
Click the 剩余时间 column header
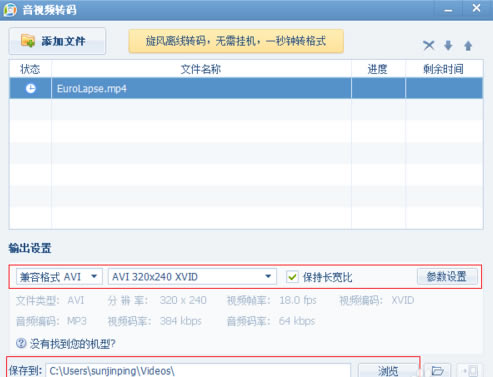point(444,69)
